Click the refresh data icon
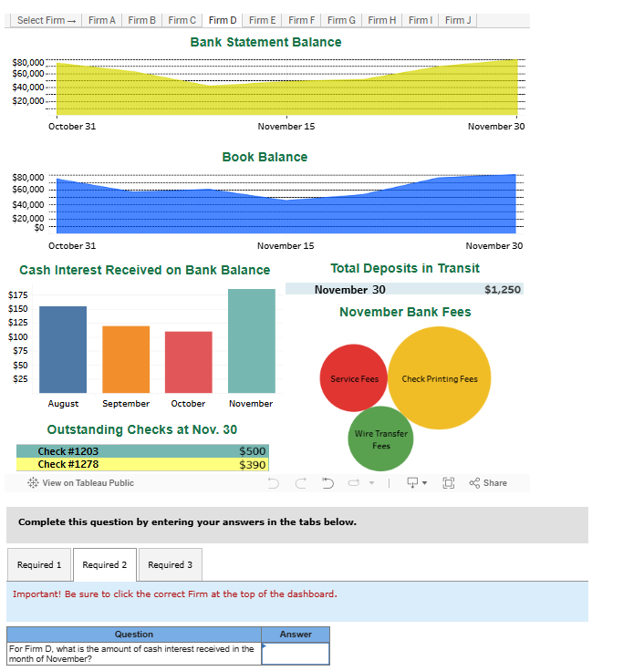The width and height of the screenshot is (644, 671). [354, 483]
